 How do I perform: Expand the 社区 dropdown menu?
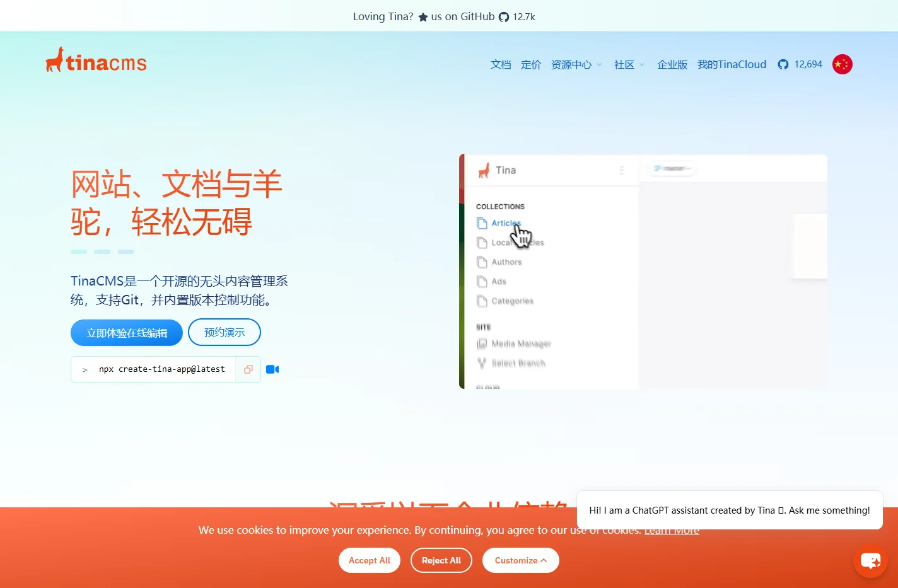(629, 64)
